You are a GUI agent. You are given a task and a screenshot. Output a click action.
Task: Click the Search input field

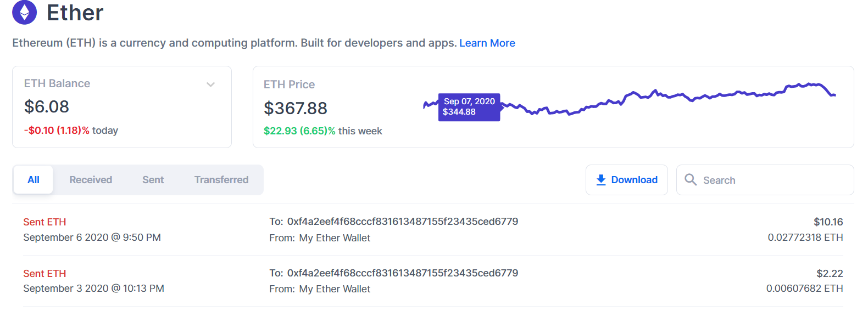[765, 180]
